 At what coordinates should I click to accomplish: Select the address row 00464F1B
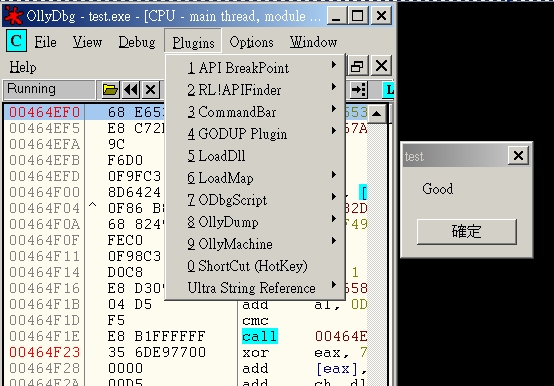click(x=45, y=304)
